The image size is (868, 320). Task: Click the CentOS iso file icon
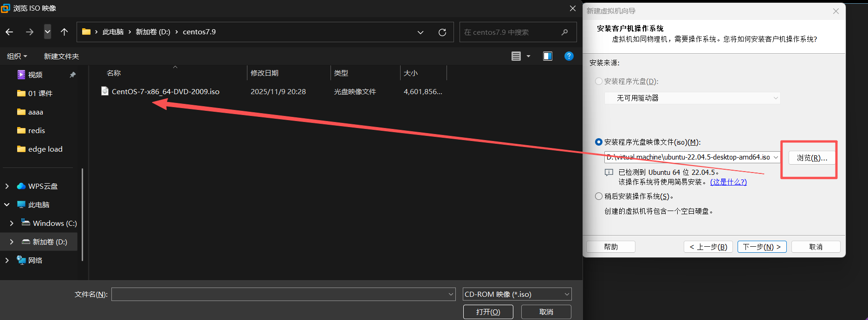pos(105,91)
